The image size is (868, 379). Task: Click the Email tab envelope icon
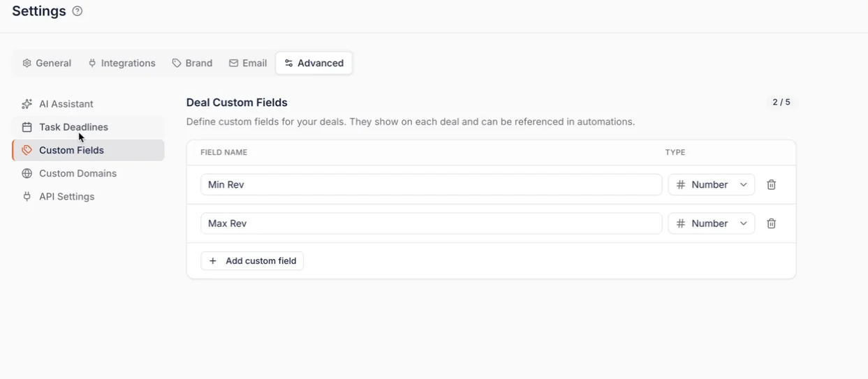(233, 63)
